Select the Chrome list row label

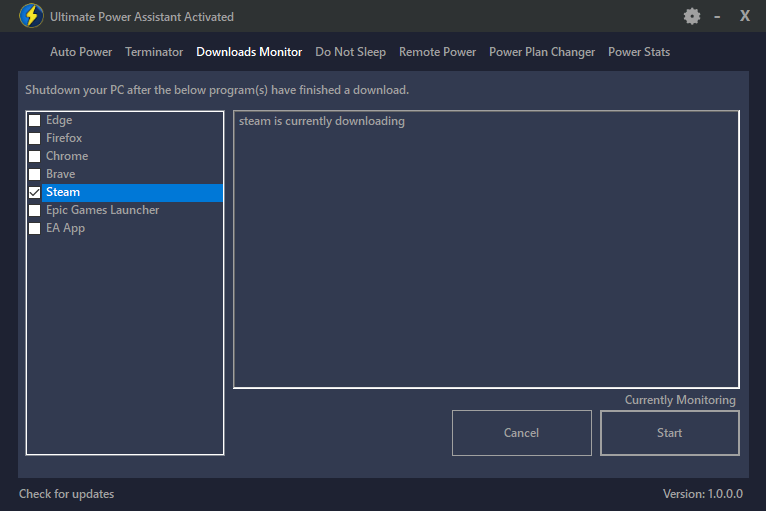point(67,156)
